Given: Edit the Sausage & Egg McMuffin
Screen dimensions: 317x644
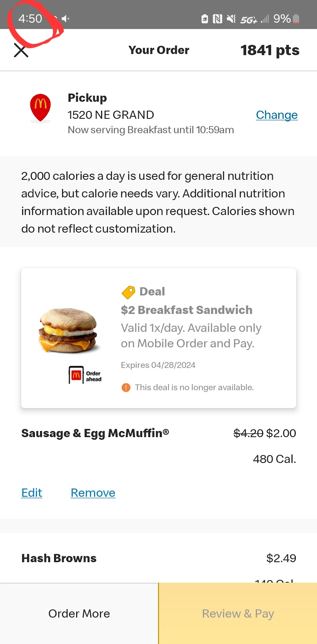Looking at the screenshot, I should [x=32, y=493].
